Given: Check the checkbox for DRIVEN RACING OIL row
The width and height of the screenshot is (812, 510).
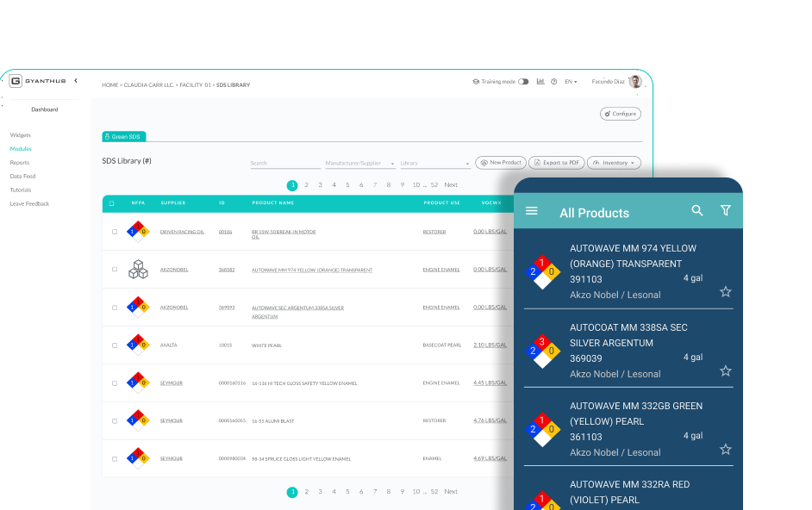Looking at the screenshot, I should tap(114, 230).
